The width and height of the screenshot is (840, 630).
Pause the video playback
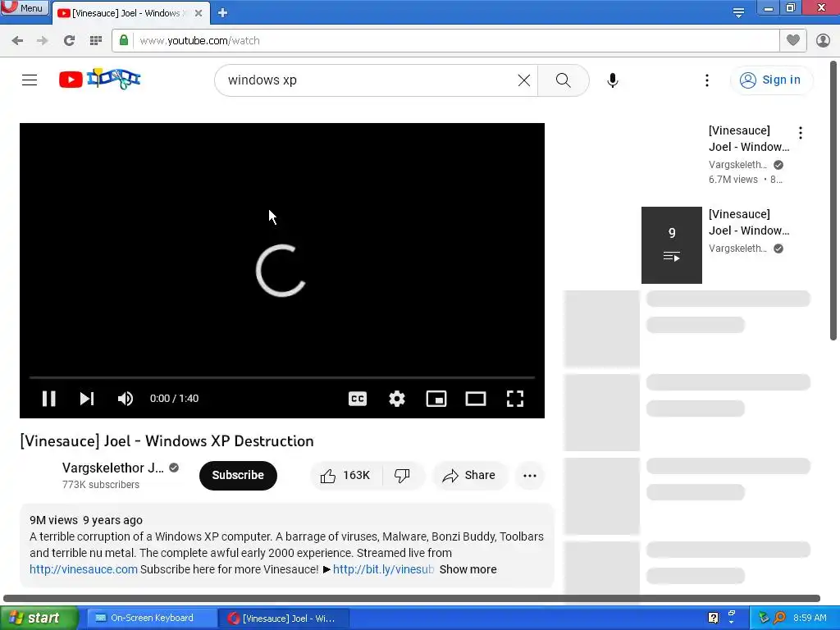pos(48,399)
